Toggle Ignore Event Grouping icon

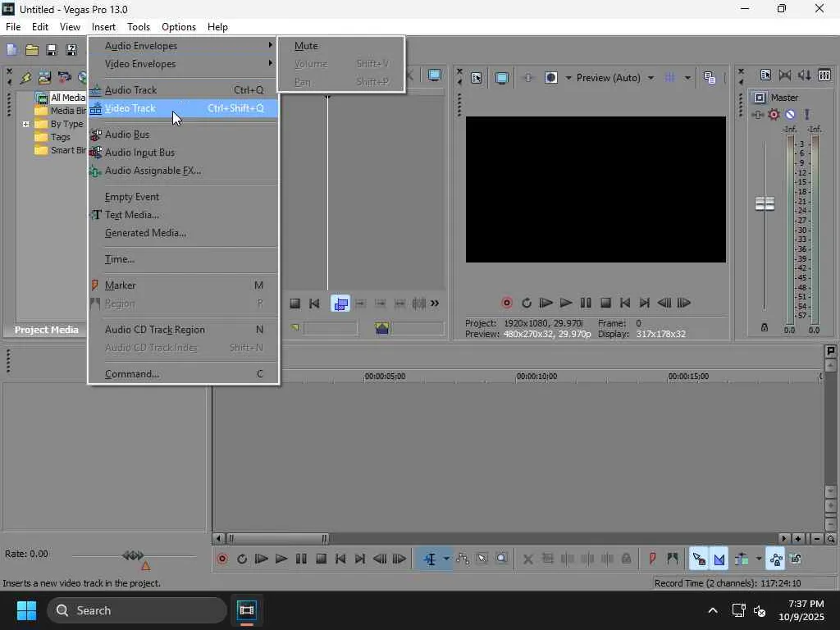tap(796, 559)
